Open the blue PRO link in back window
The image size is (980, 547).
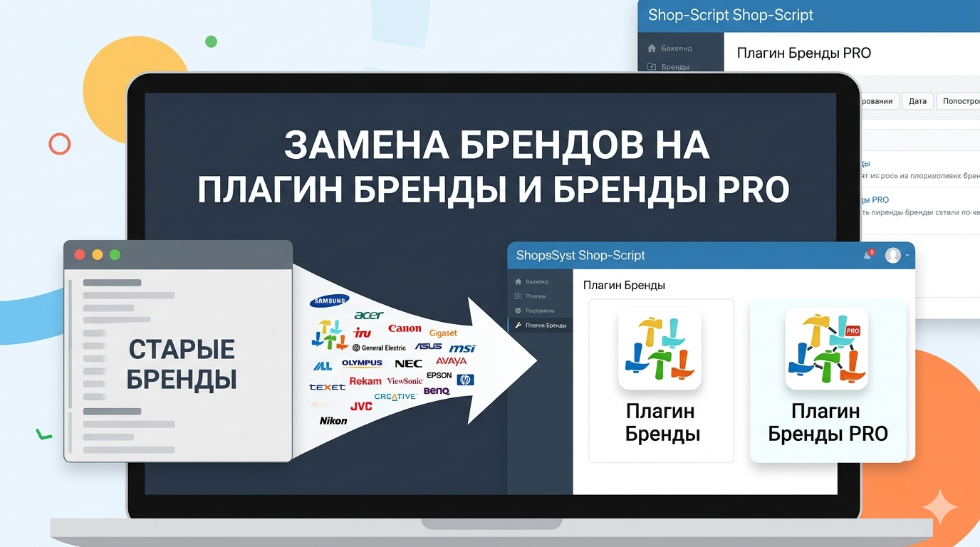[x=875, y=200]
